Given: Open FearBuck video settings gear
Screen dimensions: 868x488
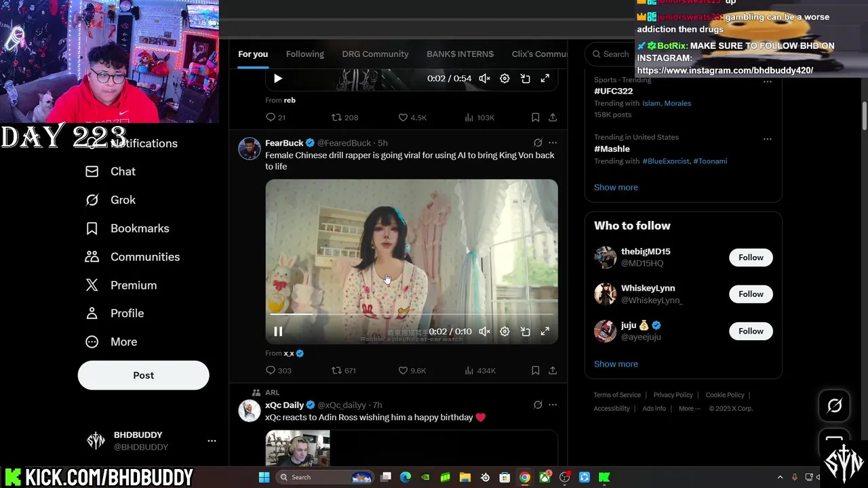Looking at the screenshot, I should pos(505,331).
